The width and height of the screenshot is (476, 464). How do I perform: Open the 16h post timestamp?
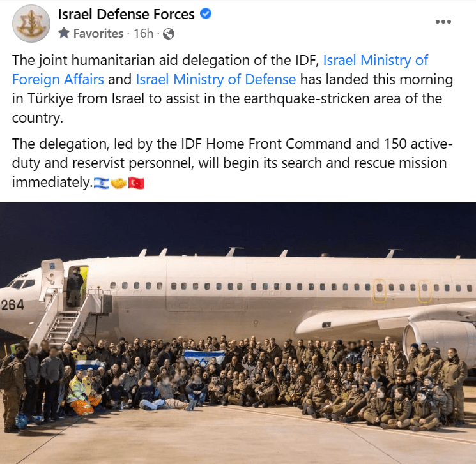coord(143,33)
